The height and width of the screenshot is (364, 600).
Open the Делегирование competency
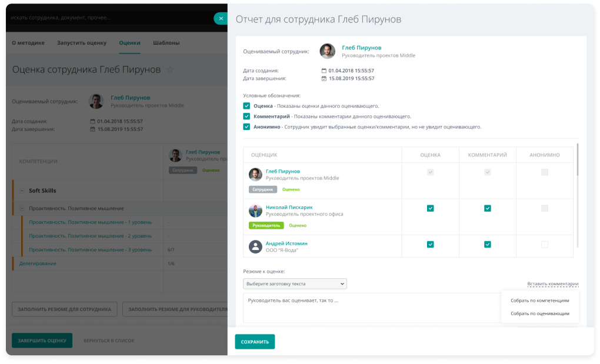click(x=38, y=263)
